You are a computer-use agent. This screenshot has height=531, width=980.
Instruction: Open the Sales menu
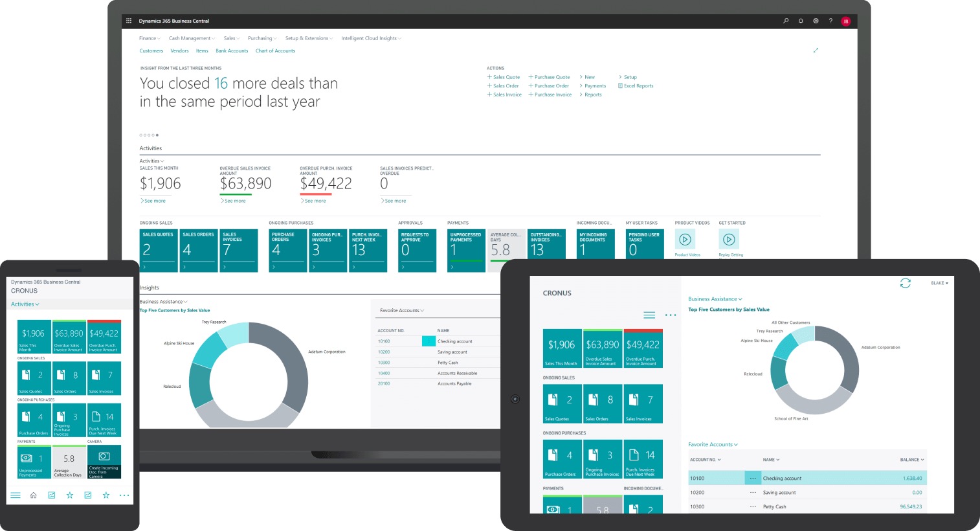pyautogui.click(x=231, y=38)
